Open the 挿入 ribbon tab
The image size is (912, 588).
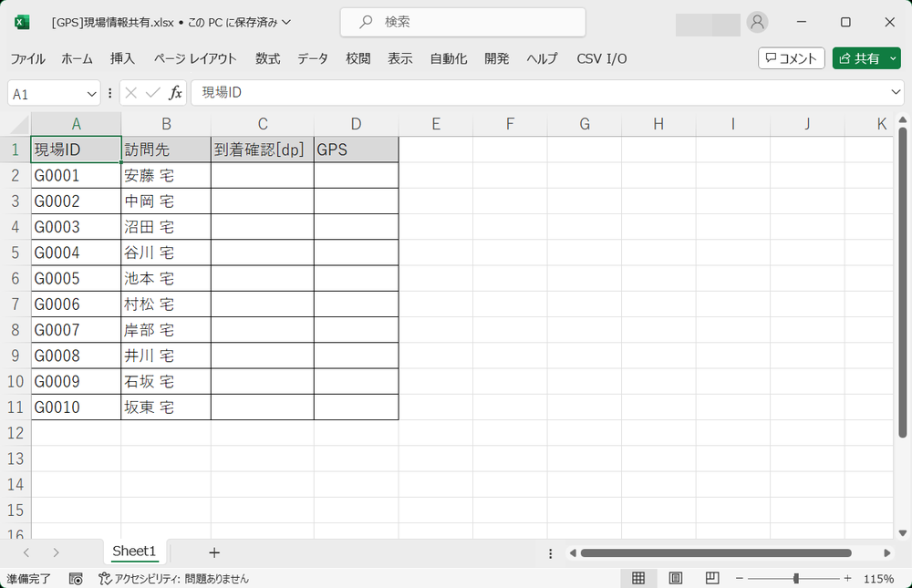click(x=122, y=58)
